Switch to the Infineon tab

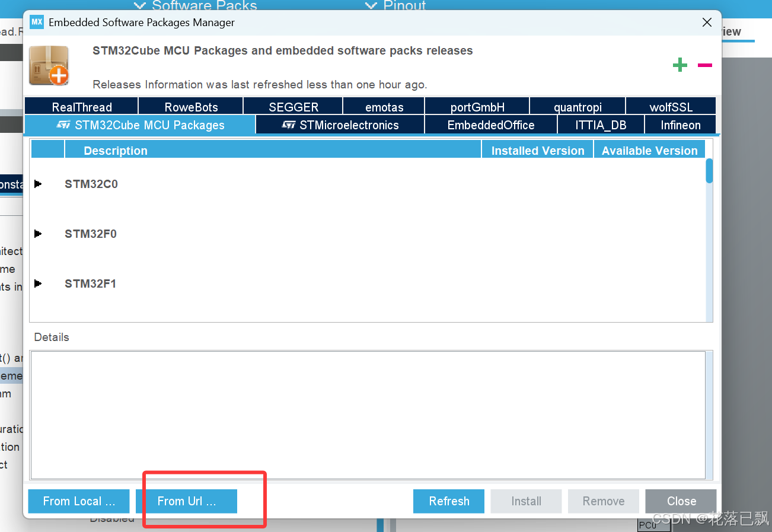pyautogui.click(x=681, y=125)
